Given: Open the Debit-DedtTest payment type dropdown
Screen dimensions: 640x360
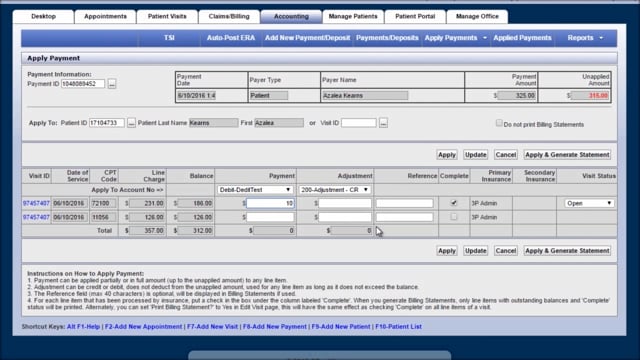Looking at the screenshot, I should tap(255, 190).
